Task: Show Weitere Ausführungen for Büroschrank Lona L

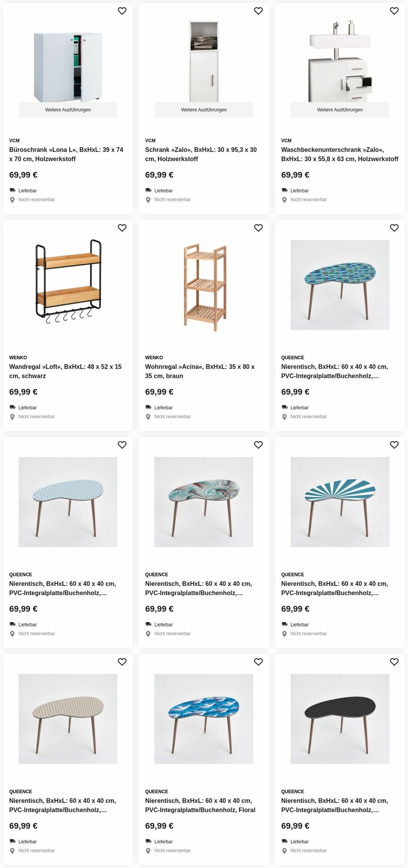Action: click(x=68, y=110)
